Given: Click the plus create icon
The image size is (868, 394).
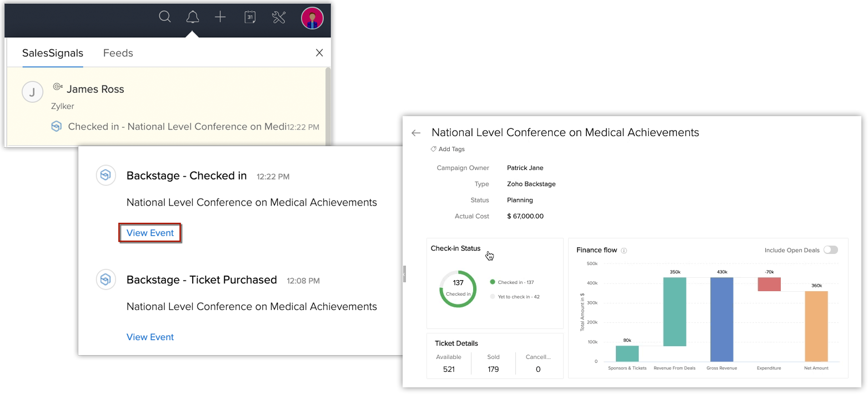Looking at the screenshot, I should (x=220, y=17).
